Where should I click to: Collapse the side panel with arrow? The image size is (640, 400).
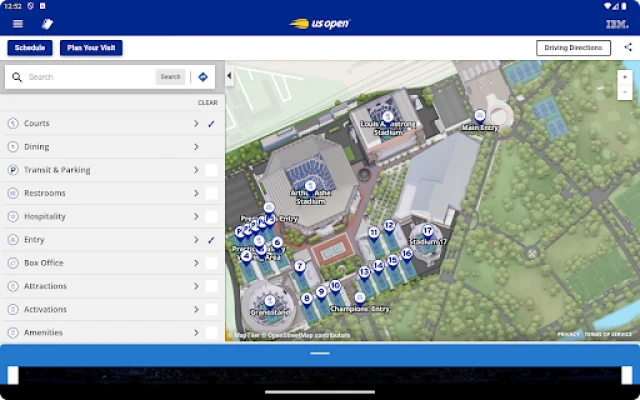click(x=229, y=76)
